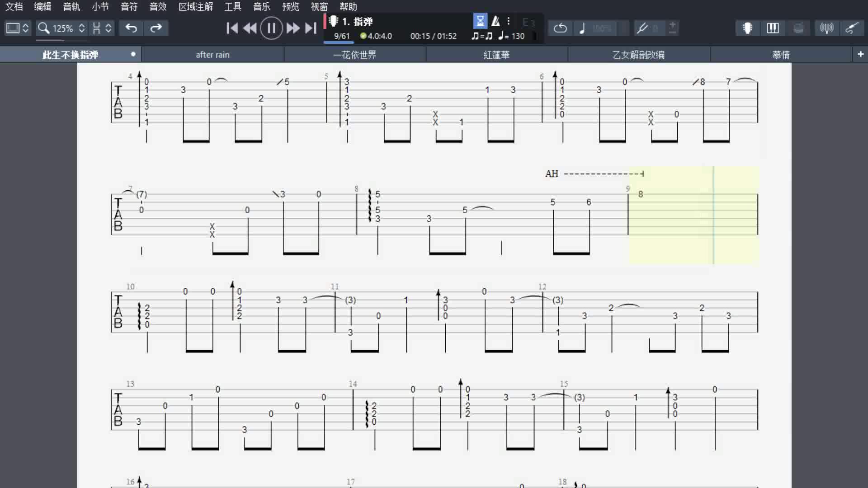
Task: Open the page layout dropdown
Action: click(x=102, y=28)
